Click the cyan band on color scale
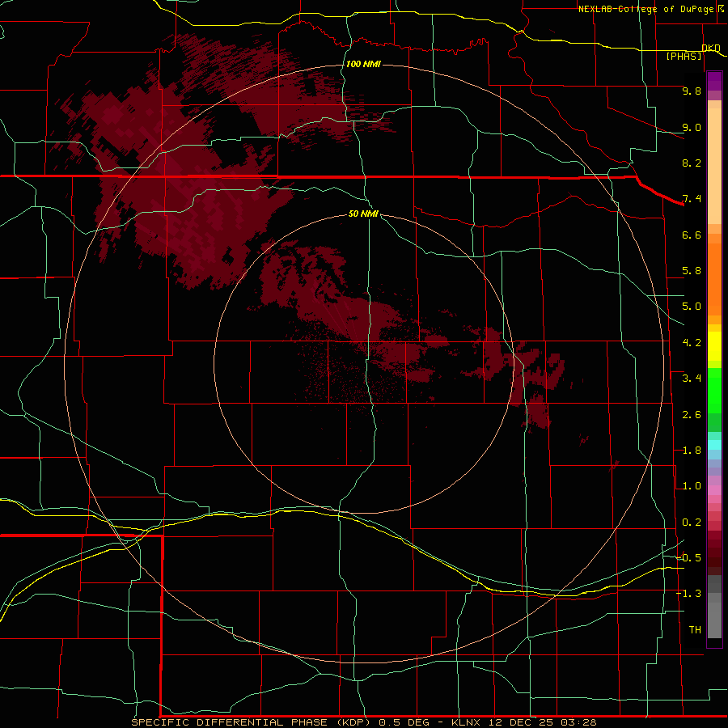 714,445
